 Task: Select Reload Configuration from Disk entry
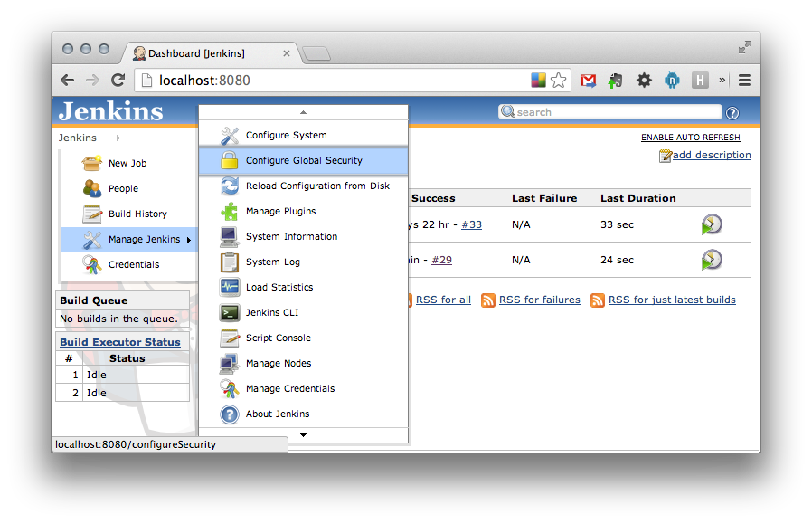(x=304, y=186)
